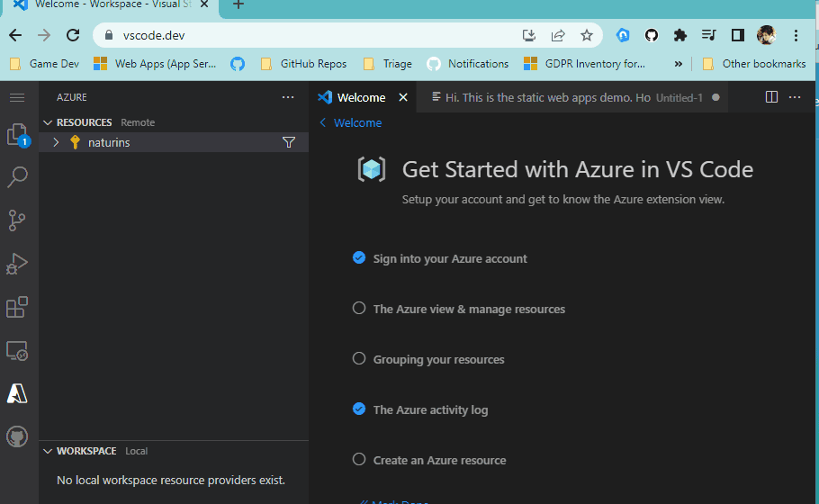Go forward in browser history
The height and width of the screenshot is (504, 819).
coord(44,35)
